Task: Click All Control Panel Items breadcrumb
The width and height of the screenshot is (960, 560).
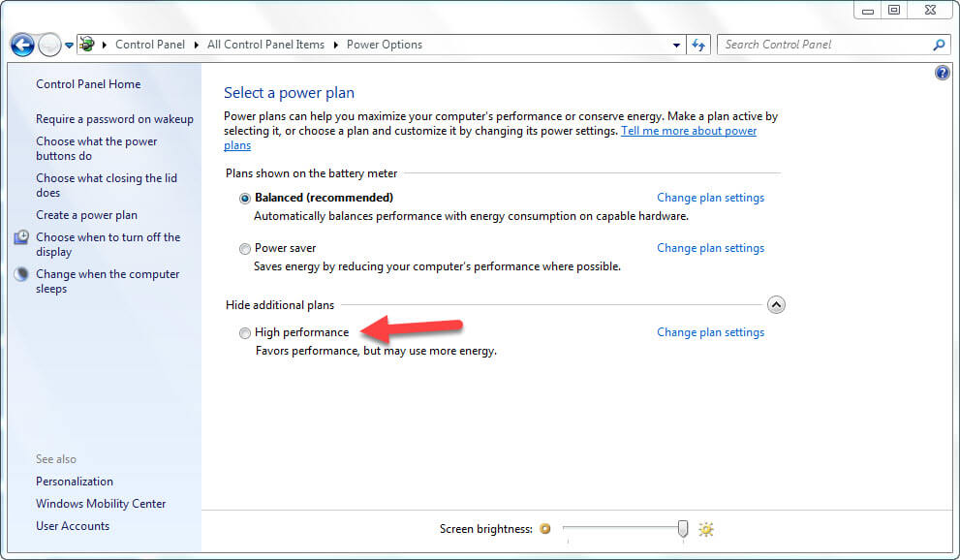Action: click(265, 45)
